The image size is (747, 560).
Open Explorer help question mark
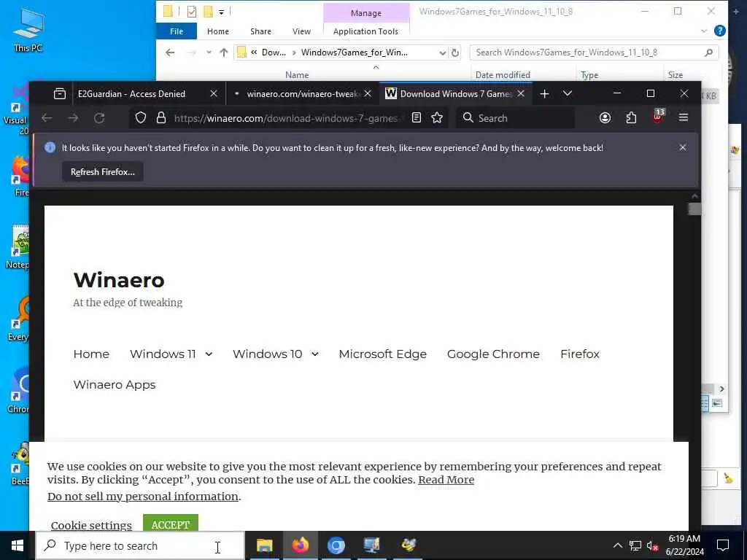720,31
